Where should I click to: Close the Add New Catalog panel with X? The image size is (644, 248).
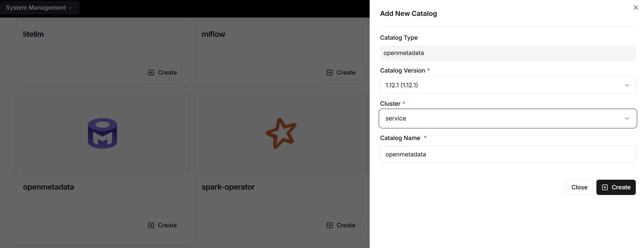point(635,8)
